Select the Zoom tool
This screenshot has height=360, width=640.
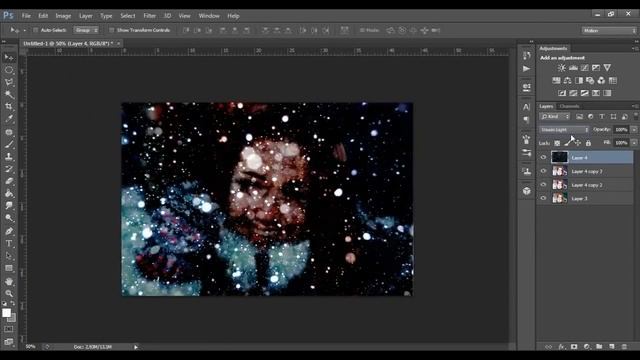[x=9, y=293]
